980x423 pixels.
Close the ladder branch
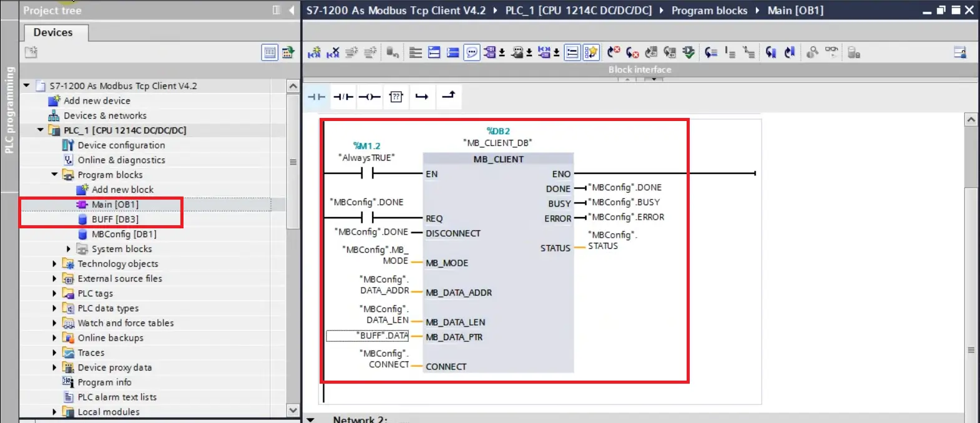pyautogui.click(x=448, y=95)
